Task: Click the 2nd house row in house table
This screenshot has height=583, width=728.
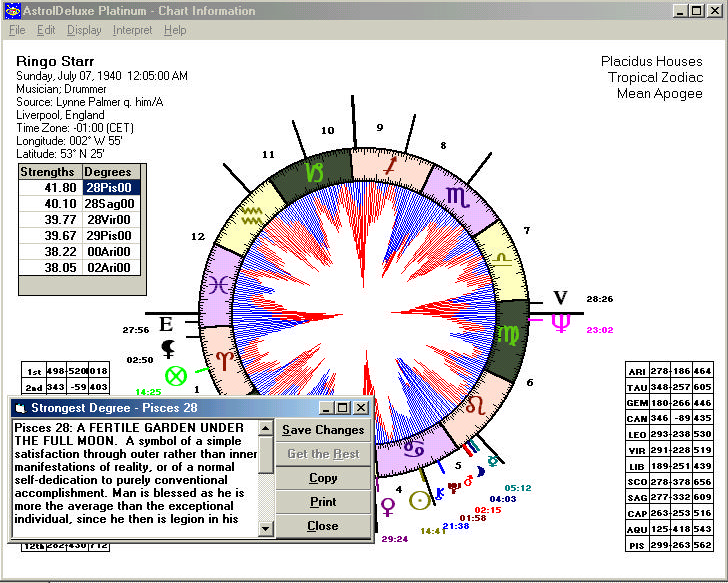Action: (x=65, y=387)
